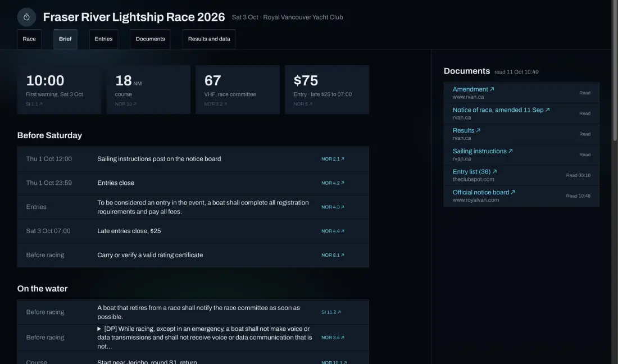Click the $75 entry fee value
Viewport: 618px width, 364px height.
[x=306, y=81]
